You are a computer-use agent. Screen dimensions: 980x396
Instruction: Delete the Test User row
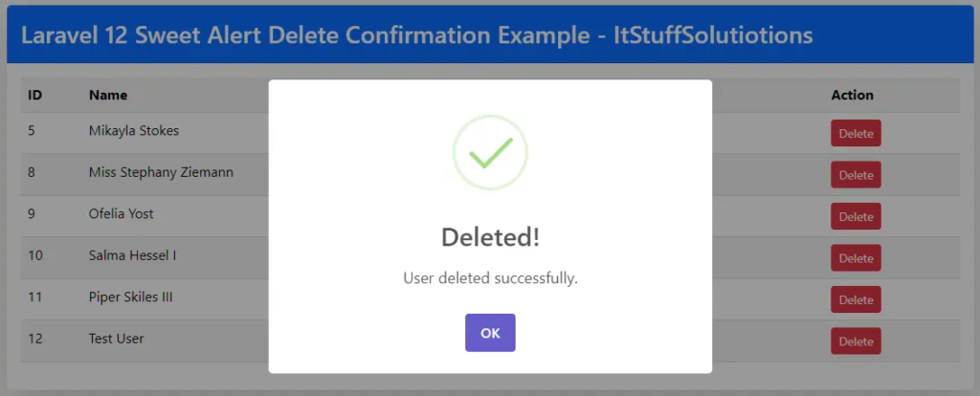click(x=856, y=341)
